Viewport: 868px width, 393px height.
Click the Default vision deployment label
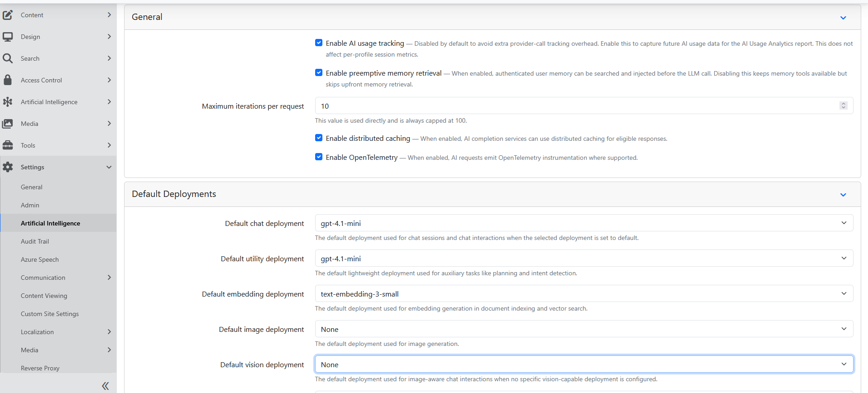point(262,365)
